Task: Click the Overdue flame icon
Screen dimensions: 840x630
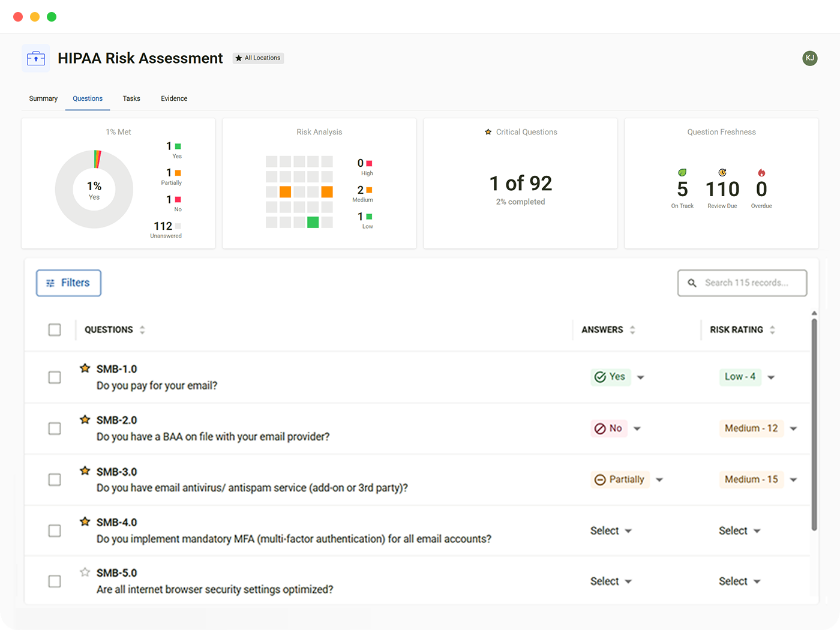Action: pyautogui.click(x=761, y=173)
